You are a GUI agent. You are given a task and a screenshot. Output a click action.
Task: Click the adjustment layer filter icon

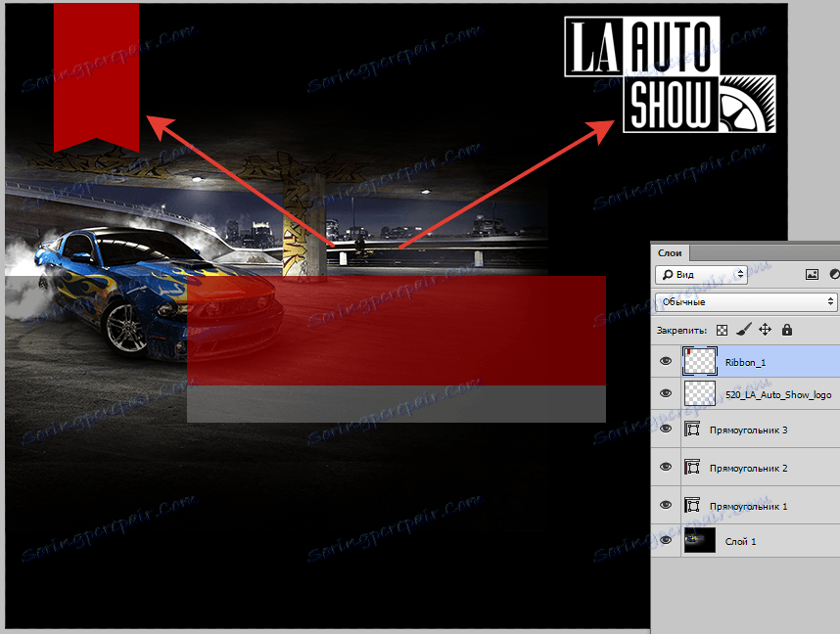[x=835, y=274]
